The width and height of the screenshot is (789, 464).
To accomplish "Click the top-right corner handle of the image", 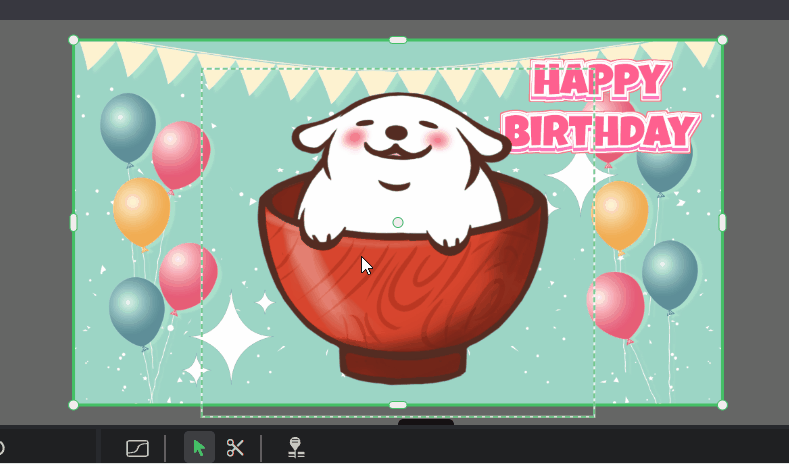I will [x=722, y=40].
